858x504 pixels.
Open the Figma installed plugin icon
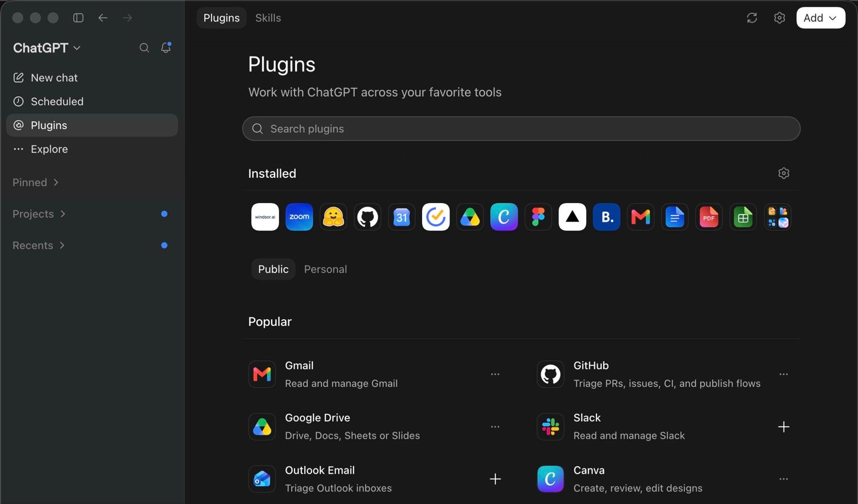tap(538, 217)
